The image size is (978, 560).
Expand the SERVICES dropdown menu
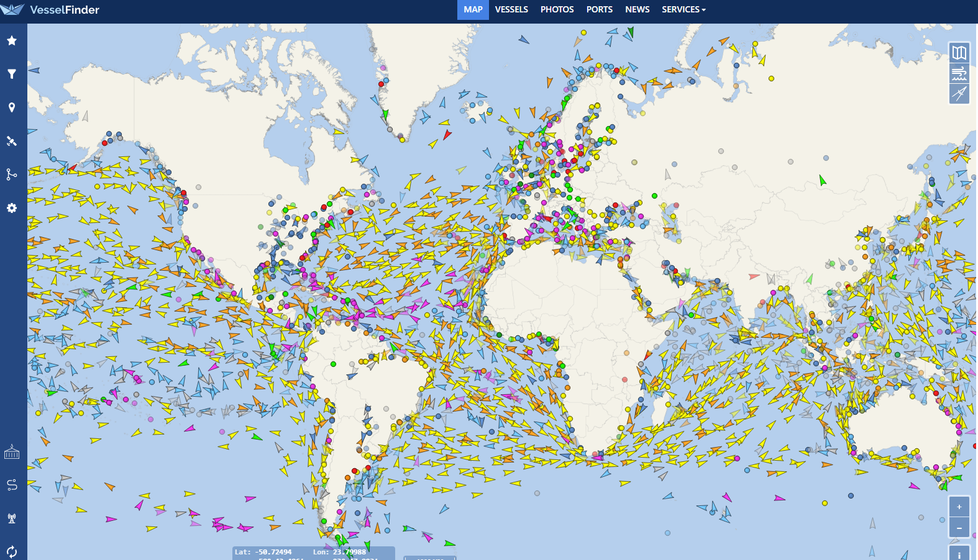pyautogui.click(x=683, y=9)
